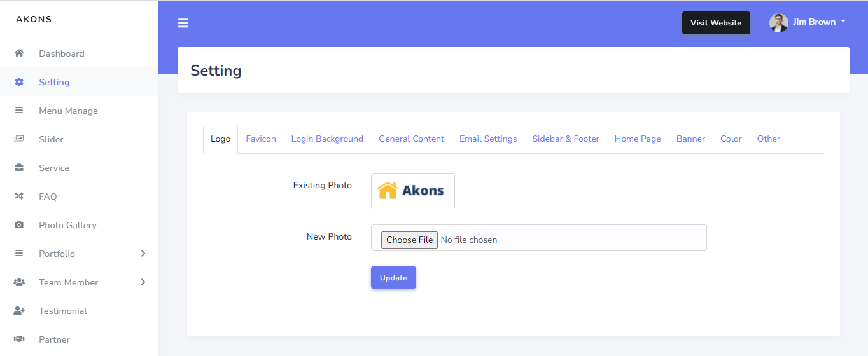Screen dimensions: 868x356
Task: Select the Color tab
Action: tap(731, 139)
